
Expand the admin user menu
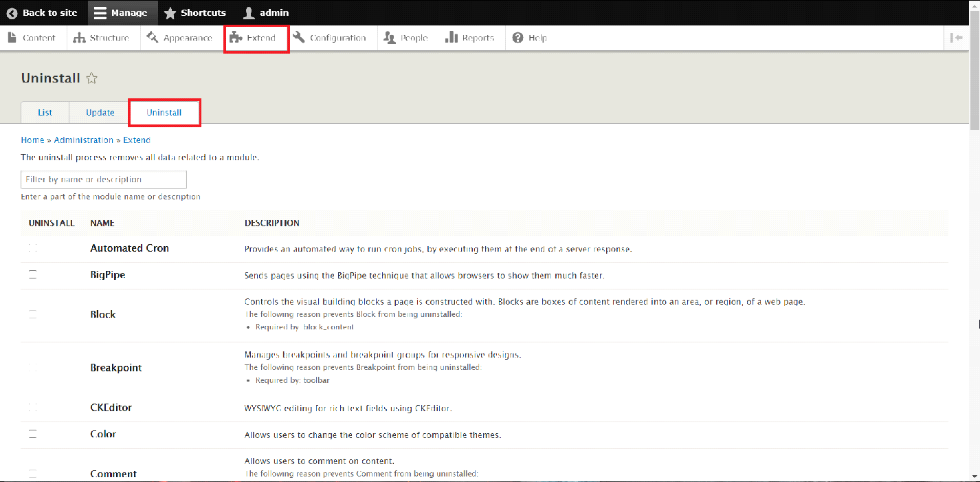267,12
